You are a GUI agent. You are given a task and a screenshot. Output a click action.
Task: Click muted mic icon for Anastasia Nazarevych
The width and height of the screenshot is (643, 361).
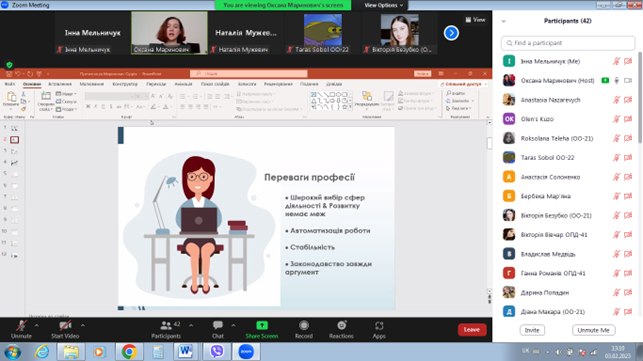tap(616, 100)
